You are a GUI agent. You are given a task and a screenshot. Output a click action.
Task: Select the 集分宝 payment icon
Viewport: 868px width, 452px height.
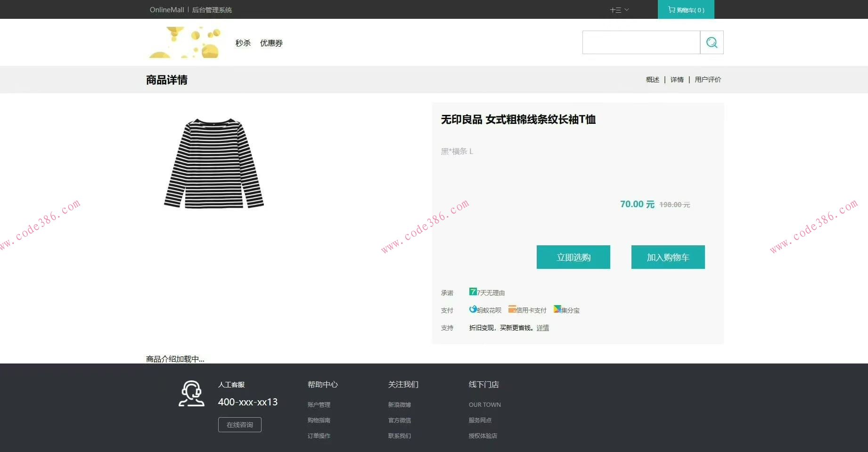coord(557,309)
